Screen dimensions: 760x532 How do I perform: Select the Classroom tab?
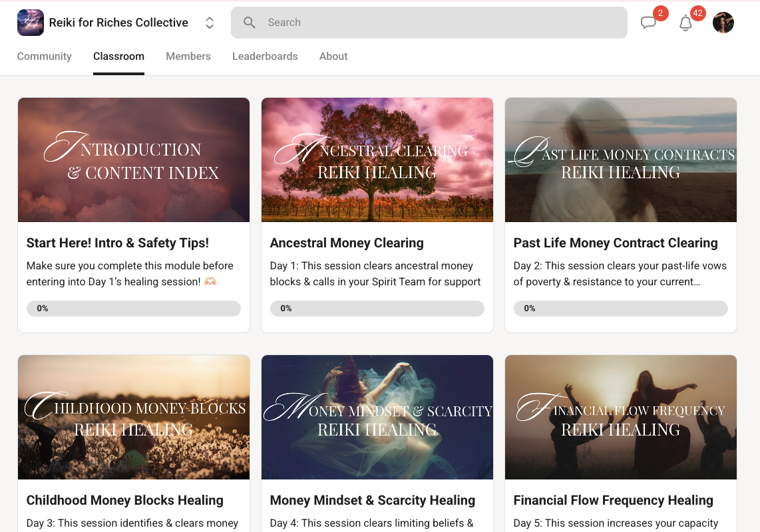point(118,57)
